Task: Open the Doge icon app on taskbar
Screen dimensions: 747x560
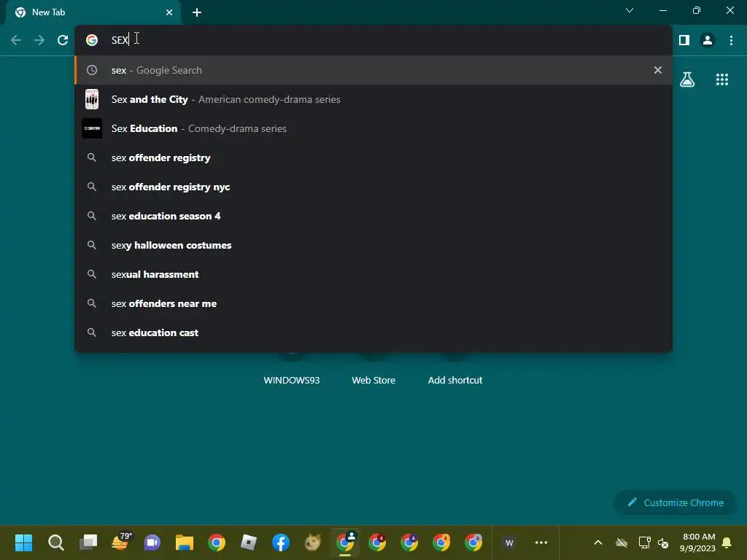Action: click(313, 542)
